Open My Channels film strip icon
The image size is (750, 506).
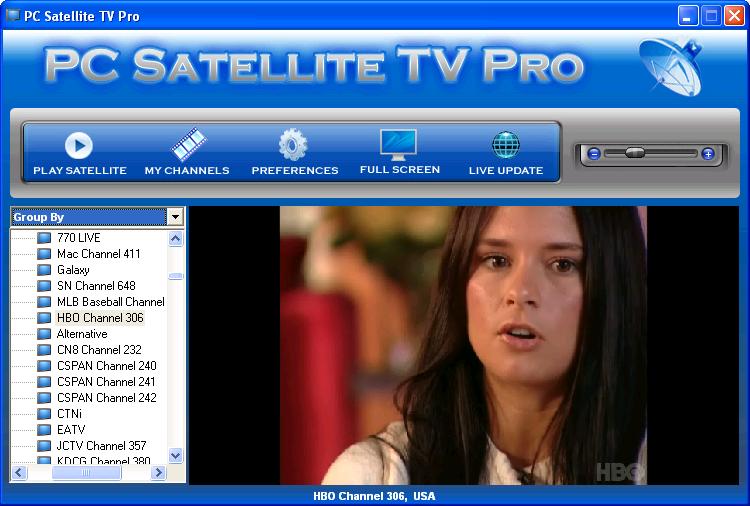coord(188,144)
